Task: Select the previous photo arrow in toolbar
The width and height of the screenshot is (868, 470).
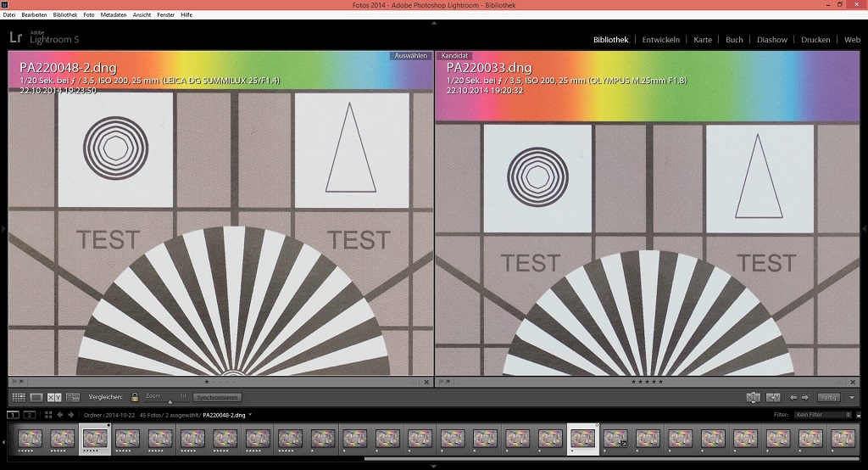Action: pyautogui.click(x=793, y=397)
